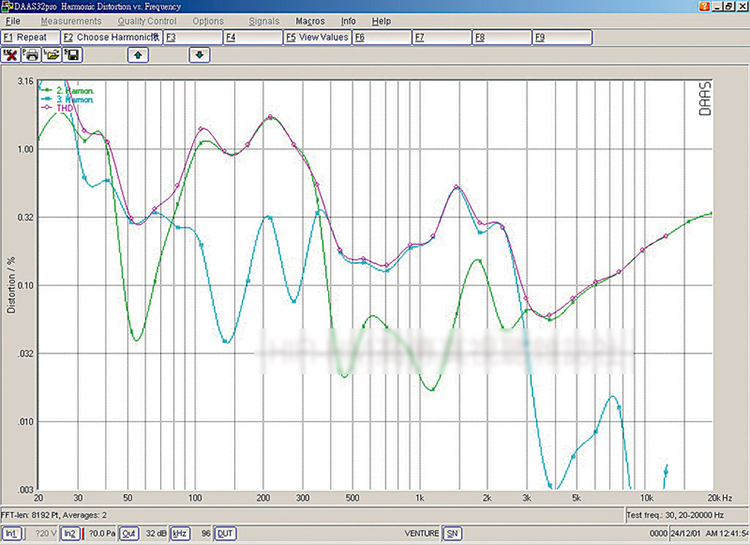This screenshot has height=545, width=750.
Task: Click the up arrow toolbar button
Action: [x=138, y=55]
